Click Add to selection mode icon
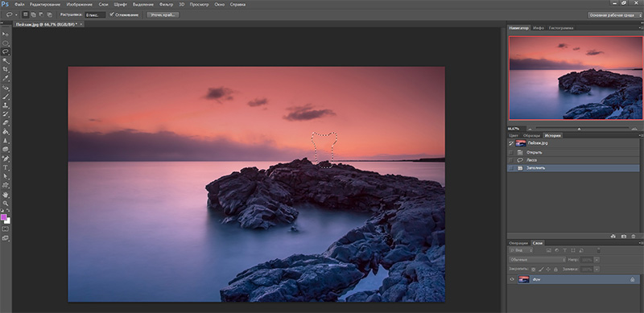This screenshot has height=313, width=644. click(34, 14)
